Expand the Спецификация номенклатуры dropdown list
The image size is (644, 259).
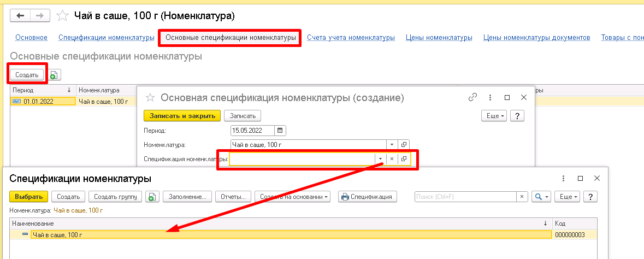380,159
